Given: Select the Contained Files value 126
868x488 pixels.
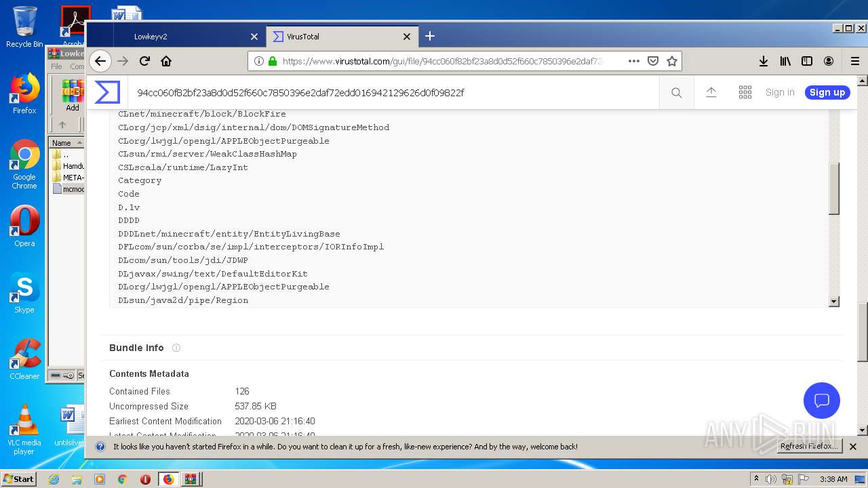Looking at the screenshot, I should (242, 391).
